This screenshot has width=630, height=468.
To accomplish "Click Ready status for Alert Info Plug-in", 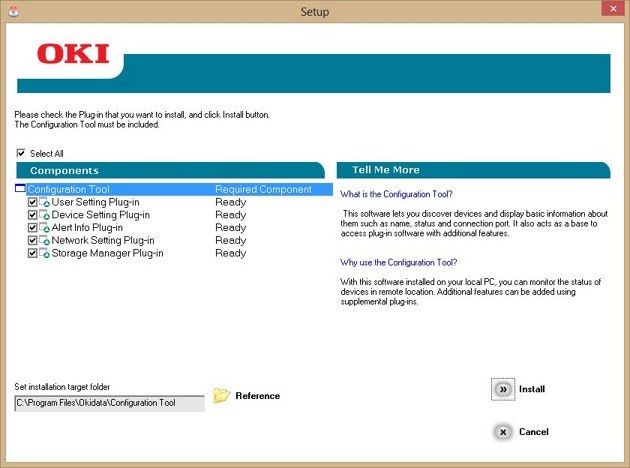I will pyautogui.click(x=231, y=228).
